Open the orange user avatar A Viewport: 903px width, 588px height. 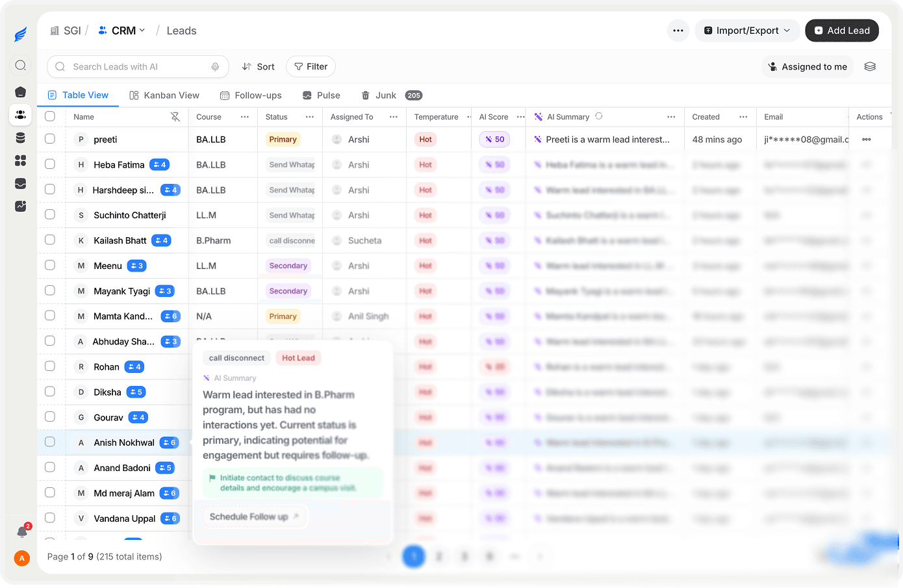click(x=21, y=558)
